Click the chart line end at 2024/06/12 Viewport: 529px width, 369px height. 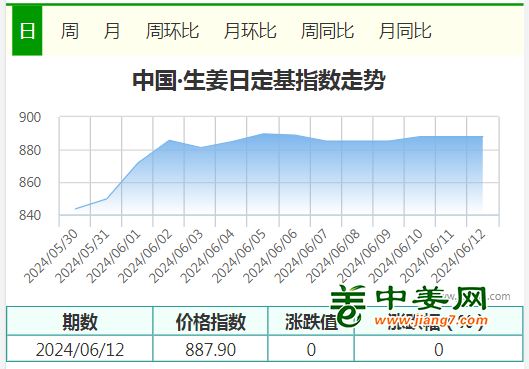tap(482, 137)
